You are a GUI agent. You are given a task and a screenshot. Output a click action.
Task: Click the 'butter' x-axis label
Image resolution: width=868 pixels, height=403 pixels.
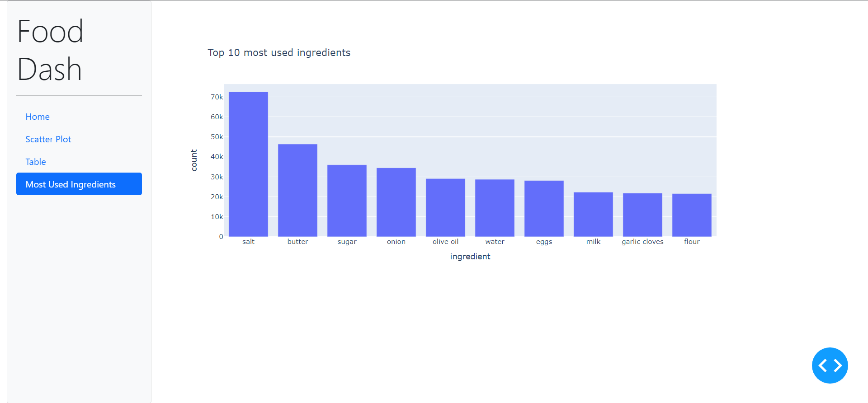click(297, 242)
